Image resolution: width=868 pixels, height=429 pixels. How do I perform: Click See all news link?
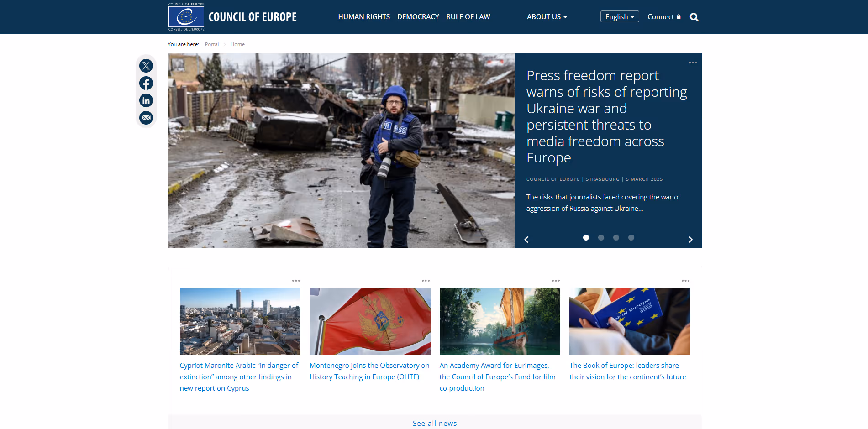[x=435, y=423]
